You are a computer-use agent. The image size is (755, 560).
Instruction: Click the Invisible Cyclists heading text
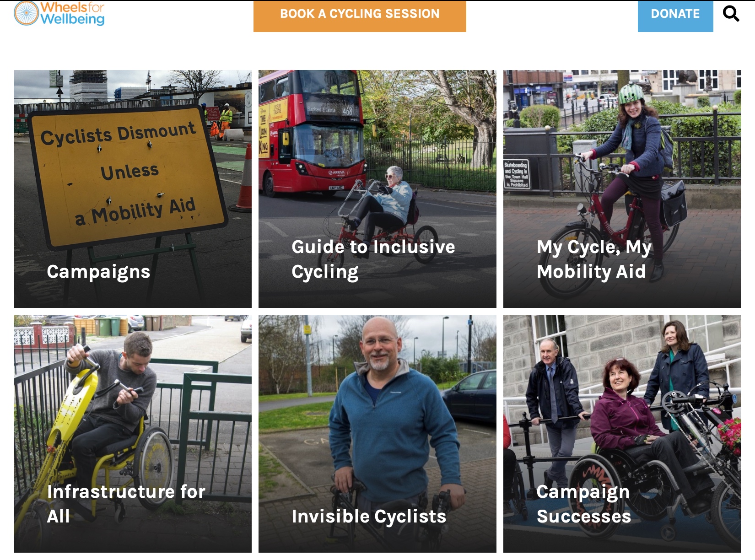click(x=369, y=517)
